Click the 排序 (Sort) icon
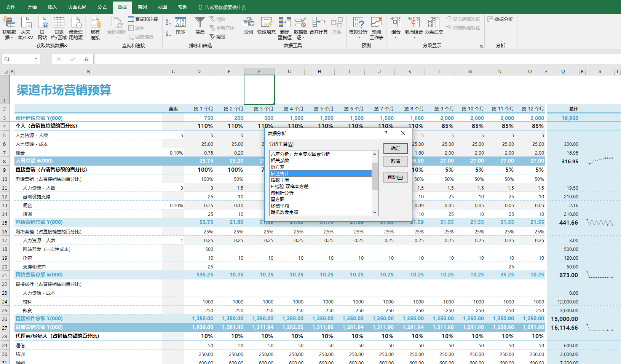Viewport: 621px width, 364px height. click(180, 26)
